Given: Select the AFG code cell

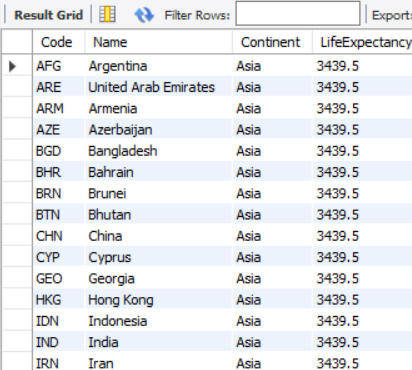Looking at the screenshot, I should click(x=59, y=66).
